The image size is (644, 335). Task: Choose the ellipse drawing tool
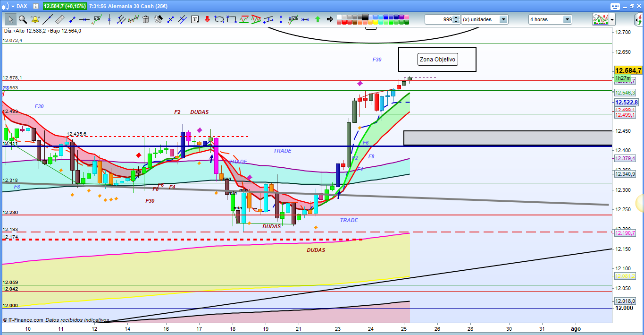click(x=219, y=19)
